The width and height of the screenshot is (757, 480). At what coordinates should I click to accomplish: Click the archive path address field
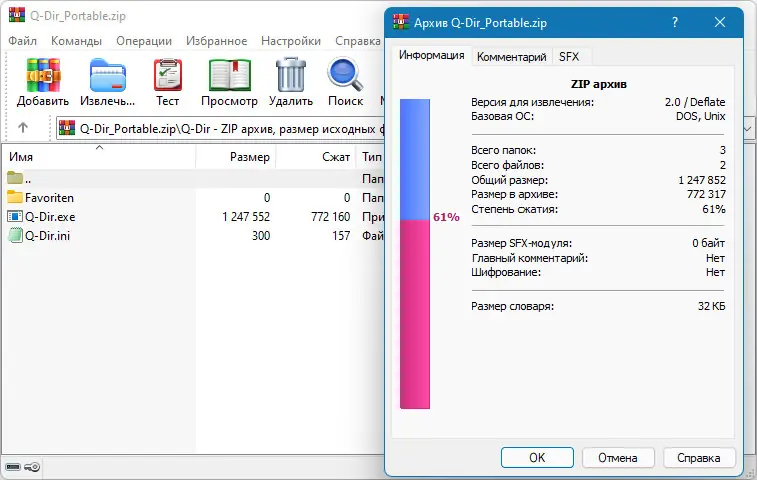point(220,128)
